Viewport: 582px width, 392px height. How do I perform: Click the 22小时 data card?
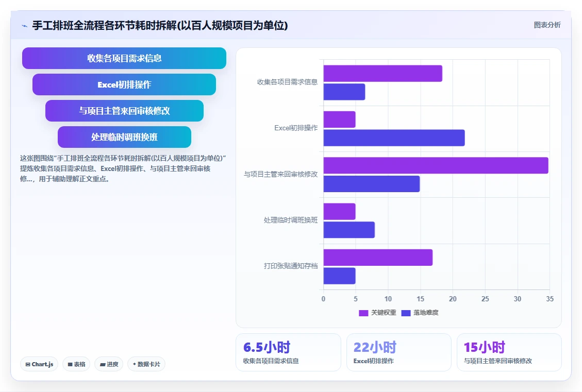398,352
